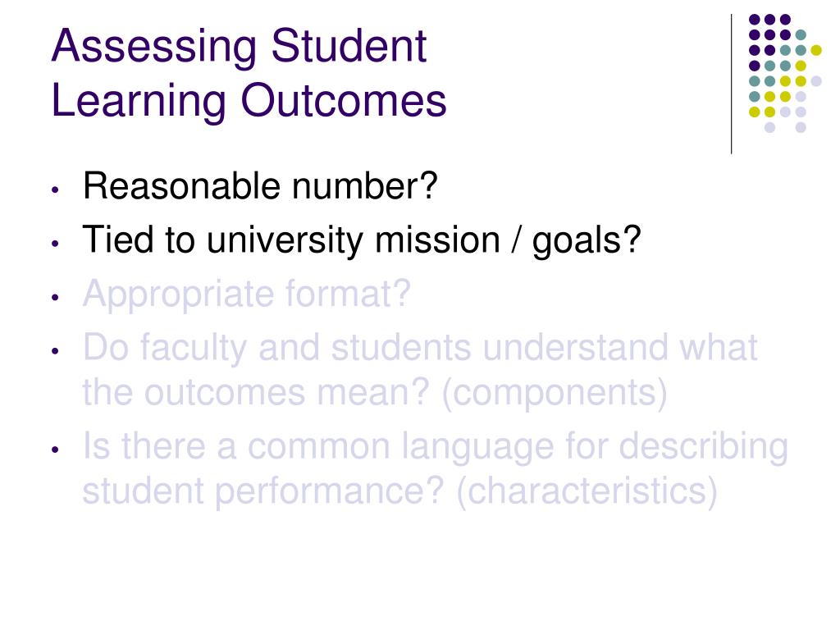840x630 pixels.
Task: Click the bullet dot before 'Reasonable number?'
Action: (55, 189)
